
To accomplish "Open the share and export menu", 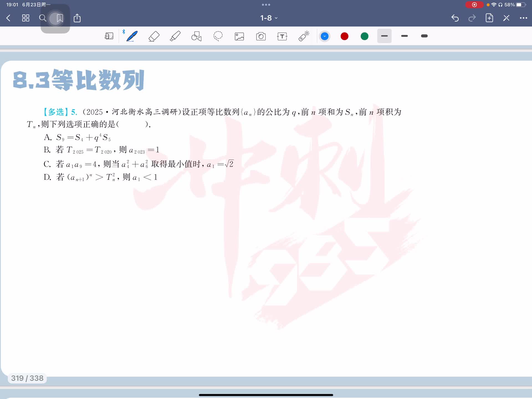I will pyautogui.click(x=77, y=18).
